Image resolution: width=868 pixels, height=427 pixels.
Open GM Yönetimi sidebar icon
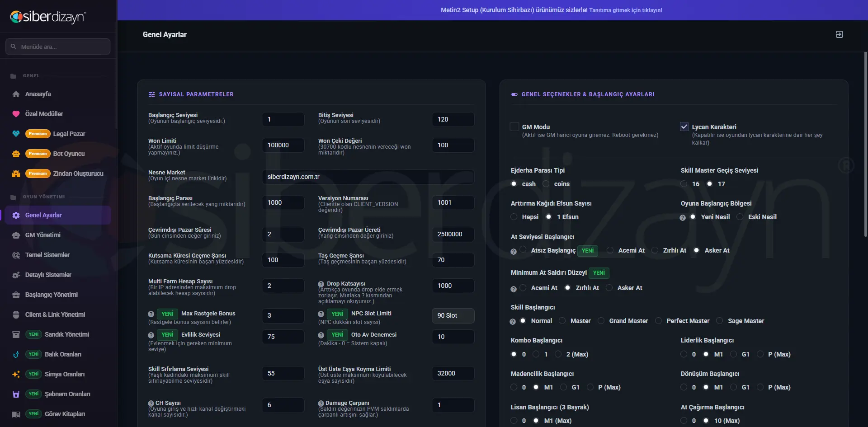(x=16, y=235)
